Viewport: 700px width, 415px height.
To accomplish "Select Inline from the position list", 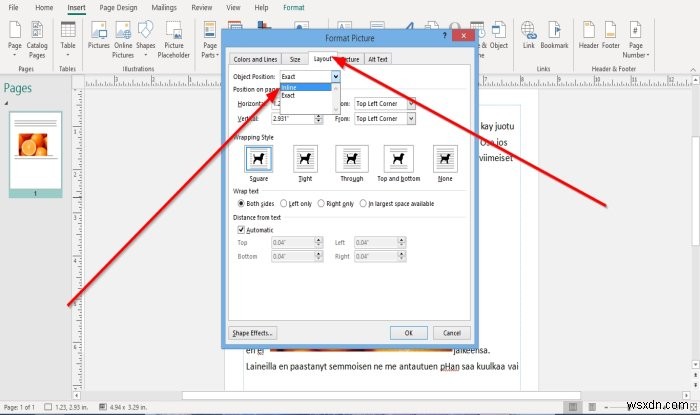I will (x=305, y=87).
